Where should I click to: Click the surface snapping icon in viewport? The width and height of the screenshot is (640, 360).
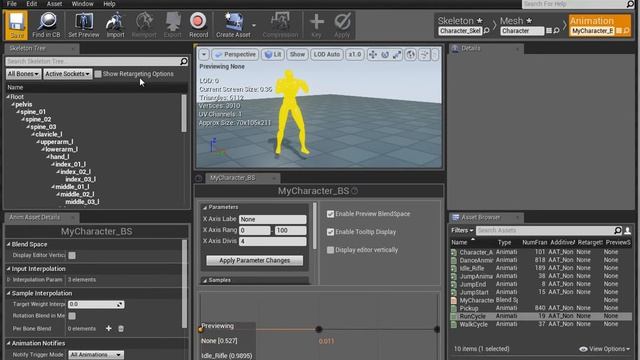pyautogui.click(x=424, y=54)
